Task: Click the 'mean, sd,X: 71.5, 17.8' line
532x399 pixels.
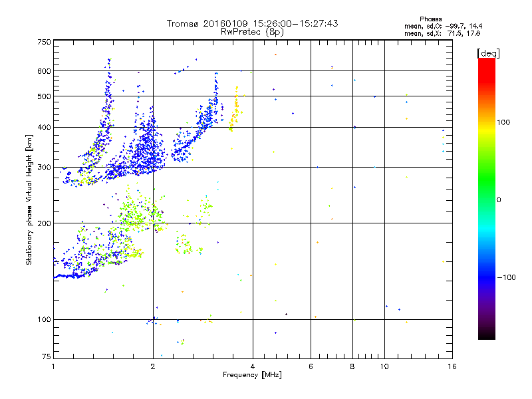Action: 442,34
